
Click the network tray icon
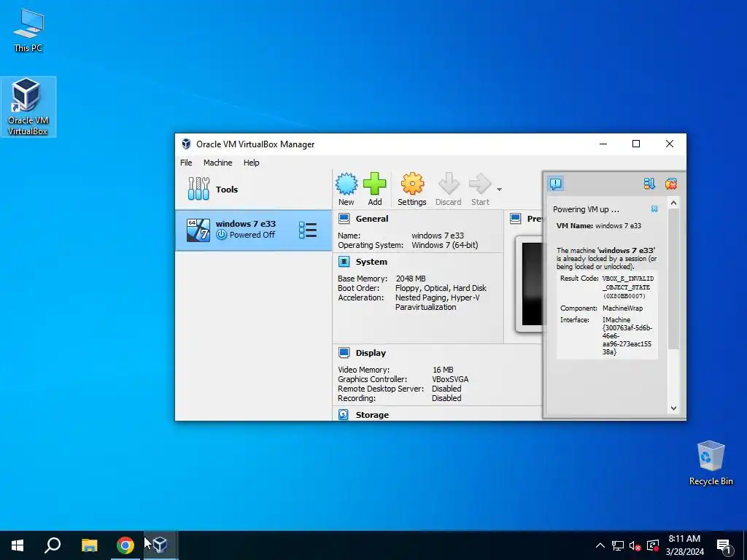click(x=617, y=545)
